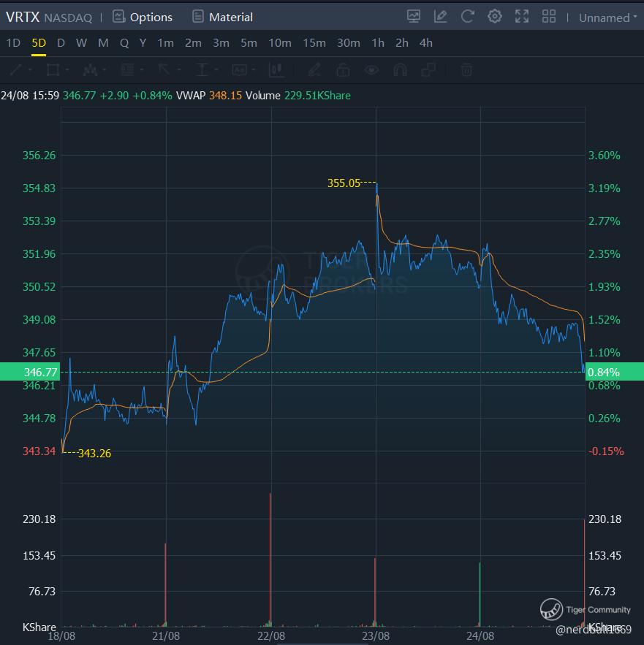Expand chart to fullscreen

tap(522, 17)
